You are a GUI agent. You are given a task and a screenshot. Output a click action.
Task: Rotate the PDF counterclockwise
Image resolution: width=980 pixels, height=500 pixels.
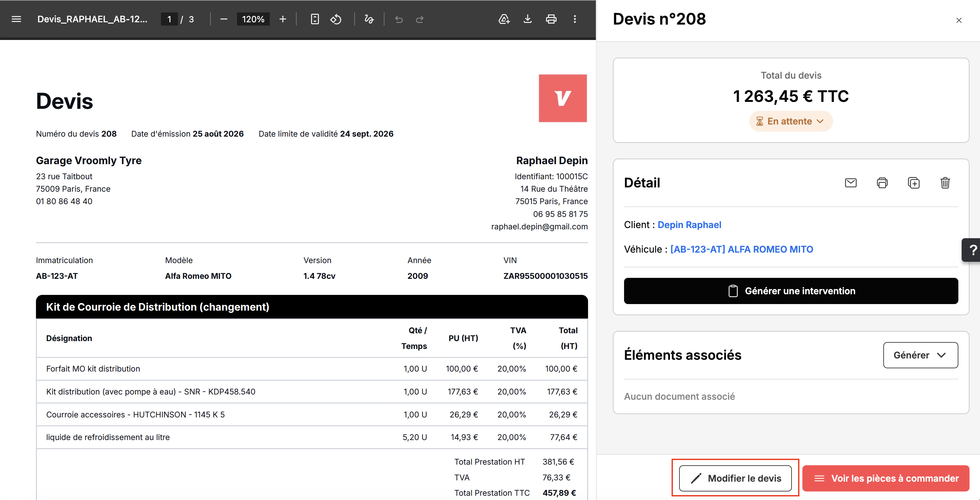coord(336,19)
